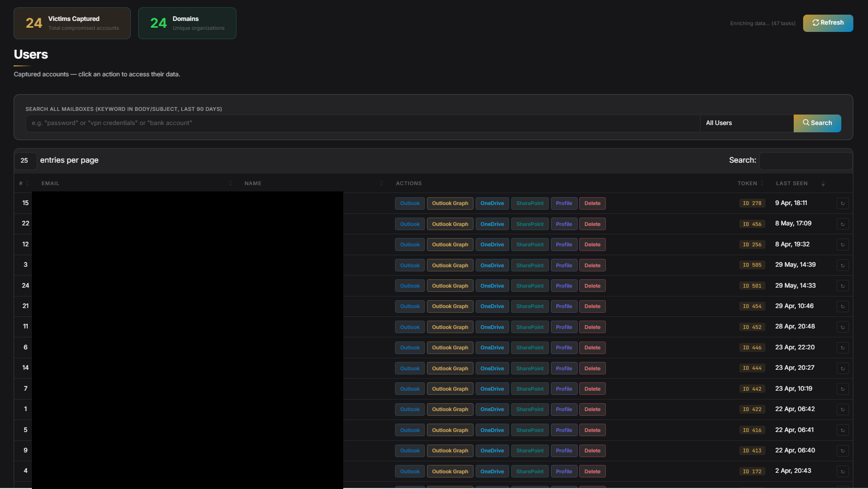This screenshot has height=489, width=868.
Task: Click Outlook Graph in the ID 446 row
Action: pos(450,348)
